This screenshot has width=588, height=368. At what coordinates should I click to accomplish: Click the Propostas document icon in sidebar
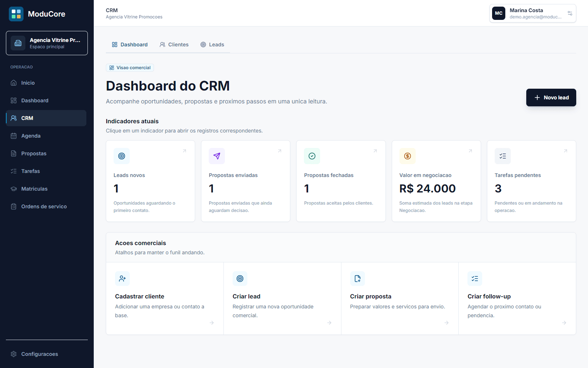(14, 153)
